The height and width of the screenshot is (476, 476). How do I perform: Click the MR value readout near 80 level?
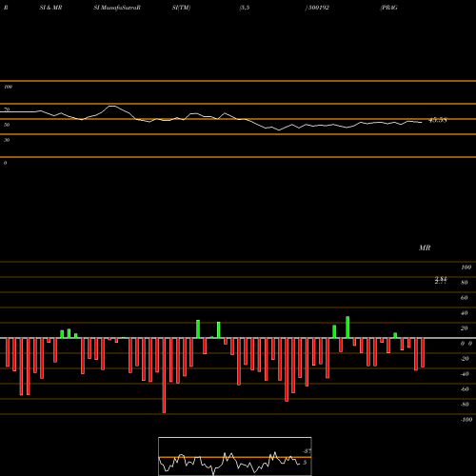[x=441, y=280]
